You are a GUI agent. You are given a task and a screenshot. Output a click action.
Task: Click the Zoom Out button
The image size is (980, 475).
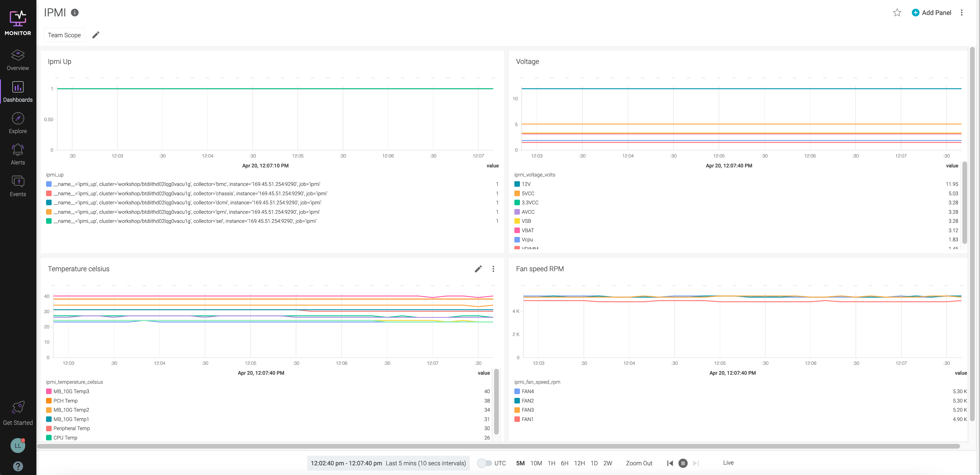(x=639, y=463)
